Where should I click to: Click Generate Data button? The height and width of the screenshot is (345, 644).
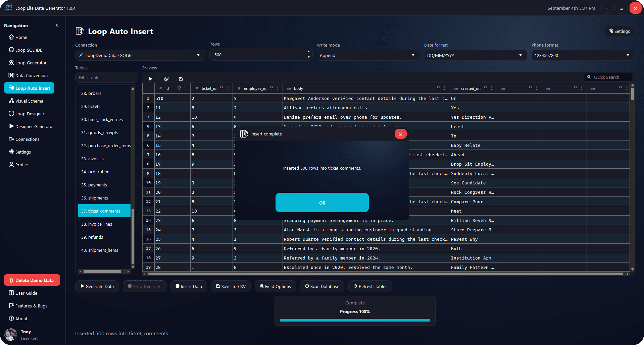(x=97, y=286)
